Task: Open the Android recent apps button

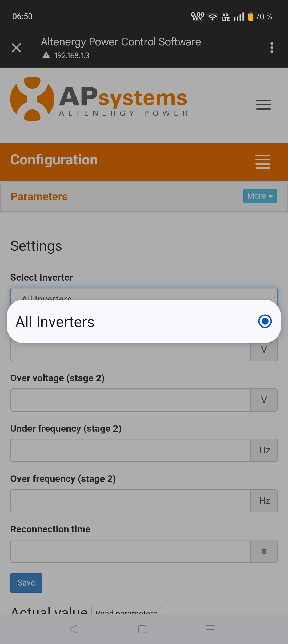Action: pos(210,629)
